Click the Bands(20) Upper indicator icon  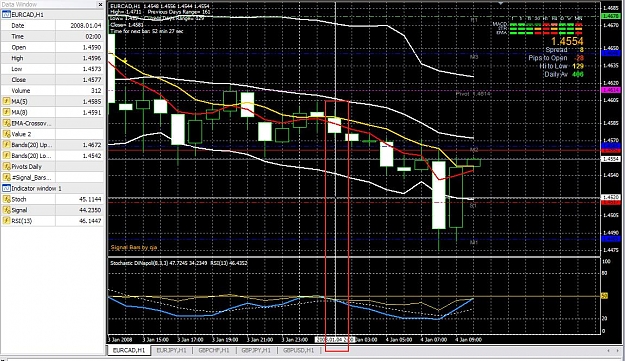click(x=6, y=145)
